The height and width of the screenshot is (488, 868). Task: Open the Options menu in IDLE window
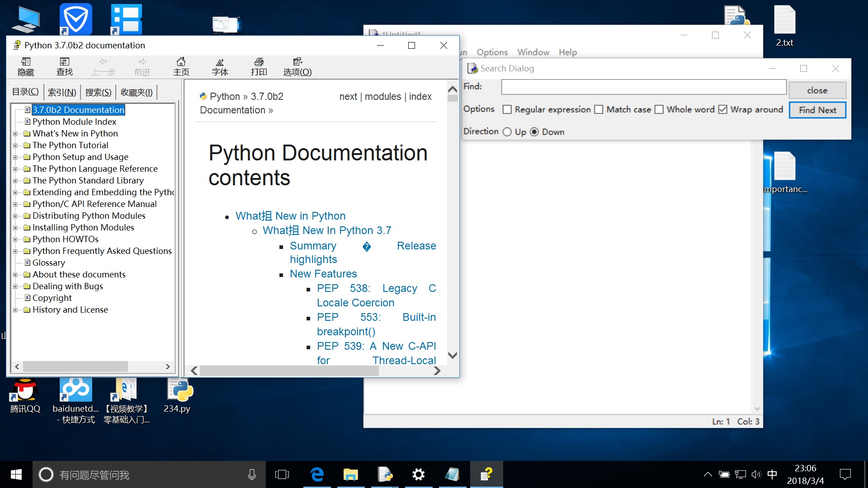(x=492, y=52)
